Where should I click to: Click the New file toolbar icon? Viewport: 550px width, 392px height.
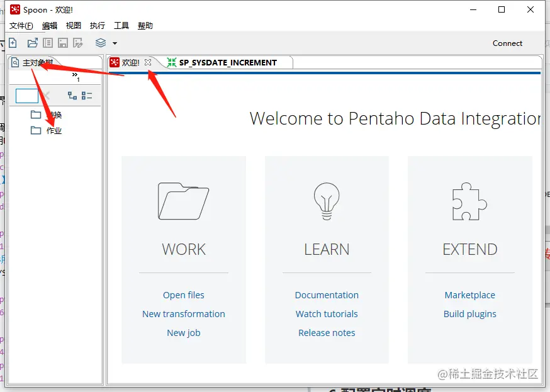click(x=13, y=43)
